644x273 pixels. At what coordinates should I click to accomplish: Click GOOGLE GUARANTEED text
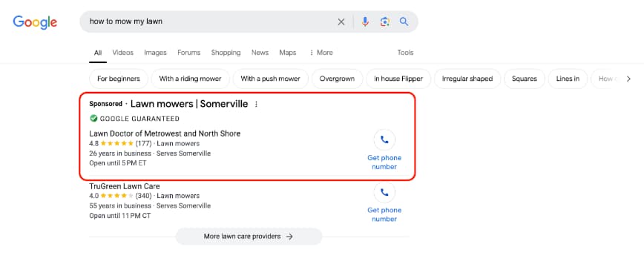[x=139, y=119]
